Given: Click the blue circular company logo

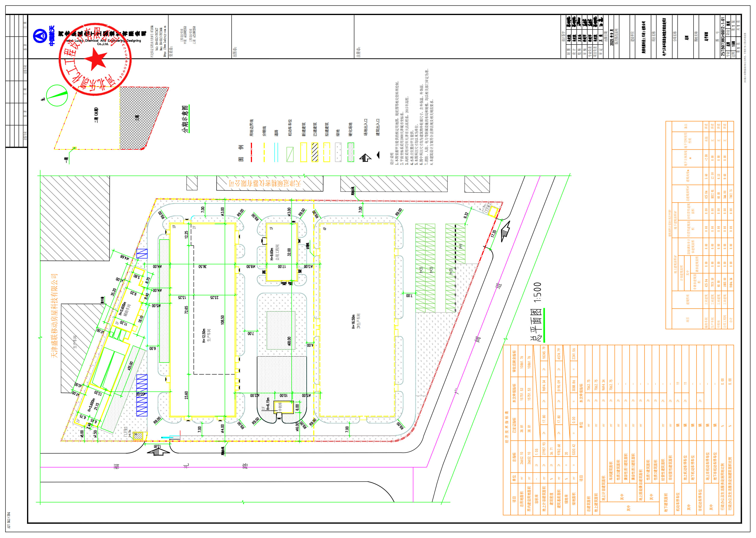Looking at the screenshot, I should [x=40, y=36].
